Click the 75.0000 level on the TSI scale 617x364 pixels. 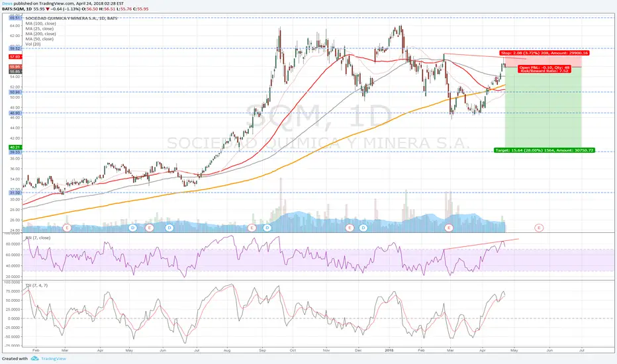click(x=13, y=291)
